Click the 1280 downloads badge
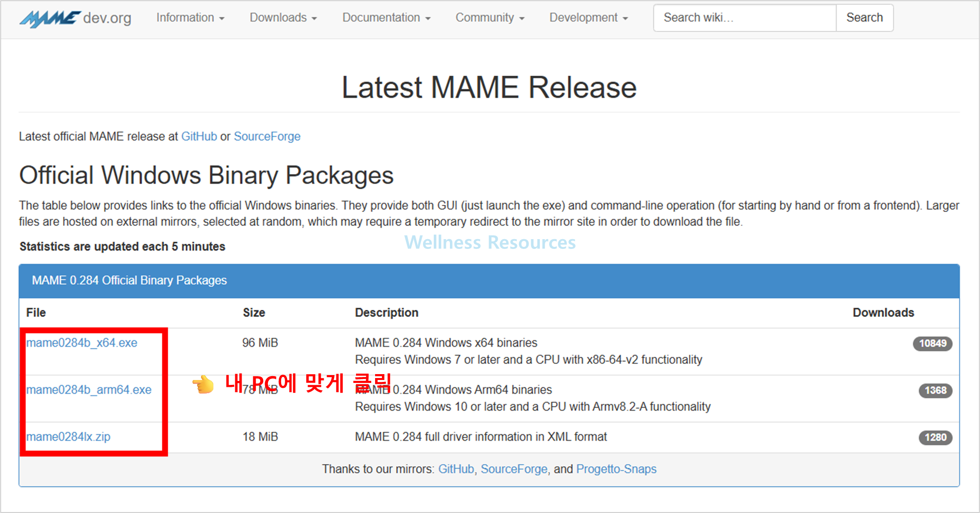The image size is (980, 513). pos(935,437)
